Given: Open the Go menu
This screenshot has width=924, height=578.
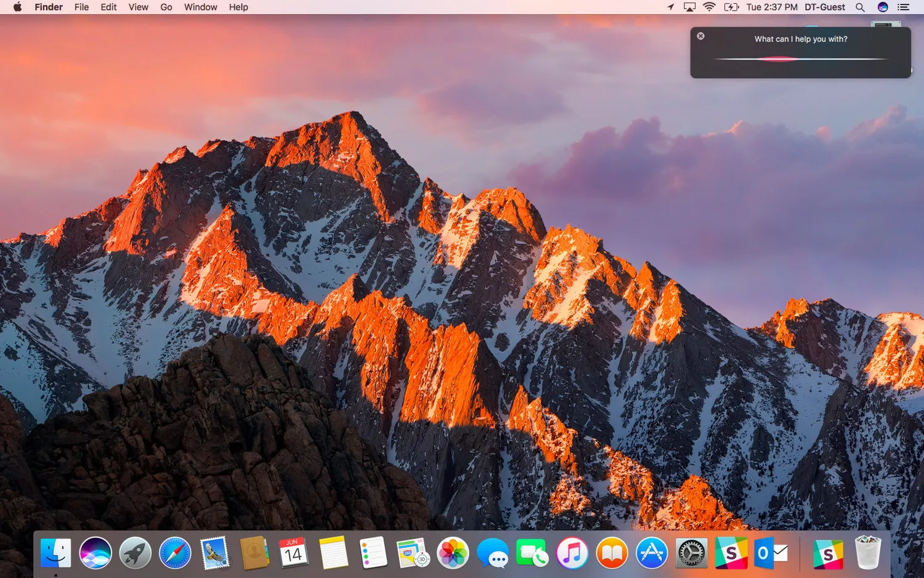Looking at the screenshot, I should pyautogui.click(x=166, y=7).
